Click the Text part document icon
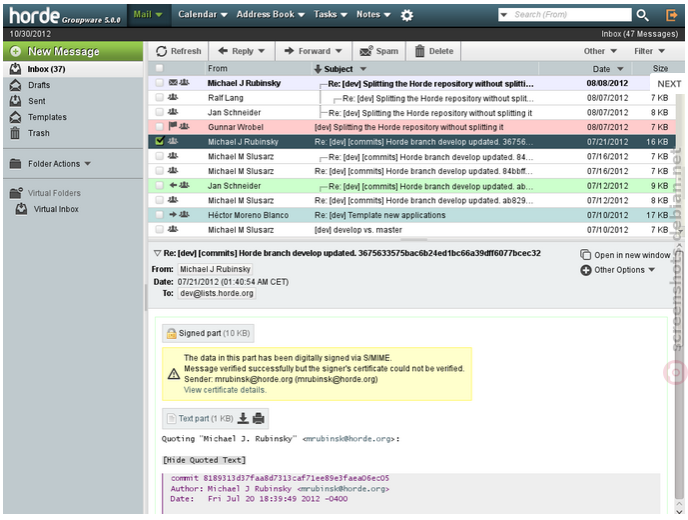 tap(172, 419)
